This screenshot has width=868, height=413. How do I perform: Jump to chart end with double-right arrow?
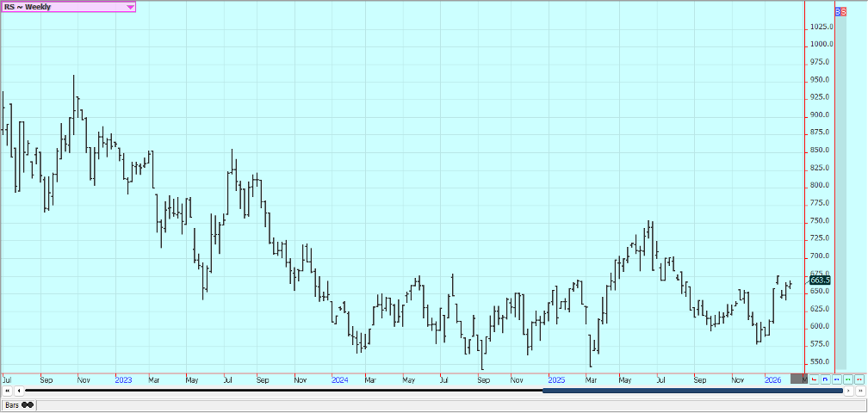[859, 391]
